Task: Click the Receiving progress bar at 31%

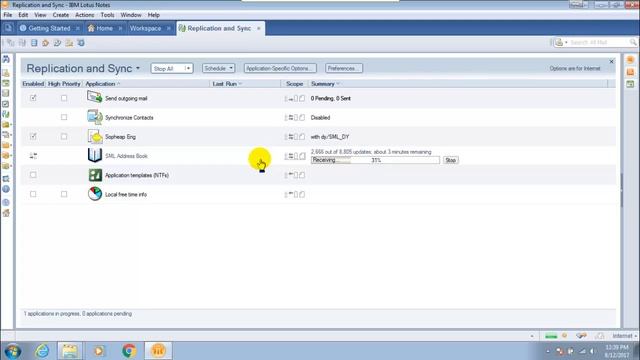Action: [376, 160]
